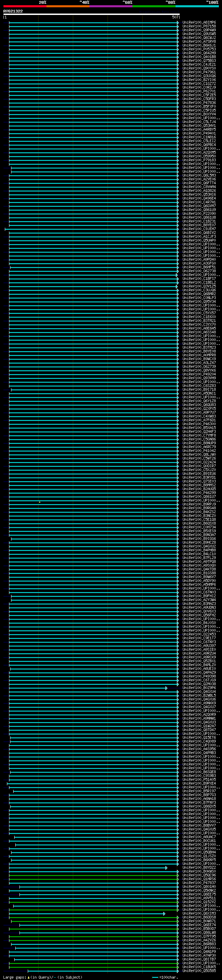The height and width of the screenshot is (980, 222).
Task: Click the red 20% identity color bar
Action: [x=25, y=6]
